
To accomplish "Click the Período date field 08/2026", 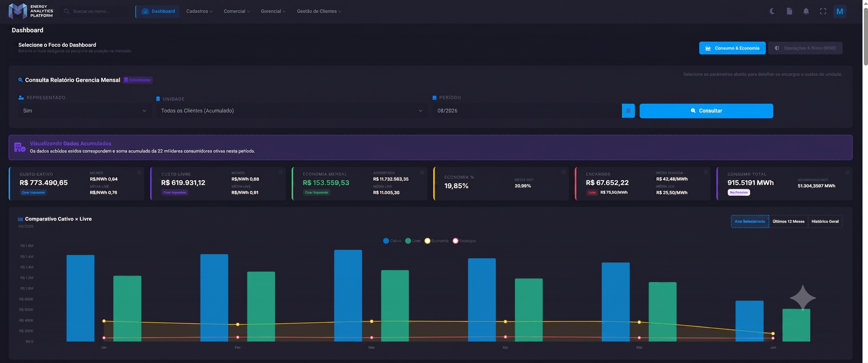I will [527, 111].
